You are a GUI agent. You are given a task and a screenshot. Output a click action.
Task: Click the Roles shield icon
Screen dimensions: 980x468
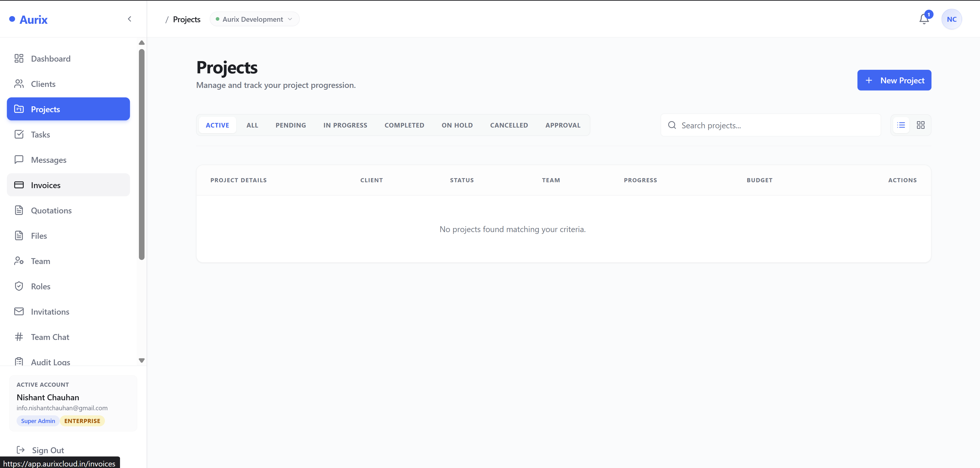pyautogui.click(x=19, y=286)
